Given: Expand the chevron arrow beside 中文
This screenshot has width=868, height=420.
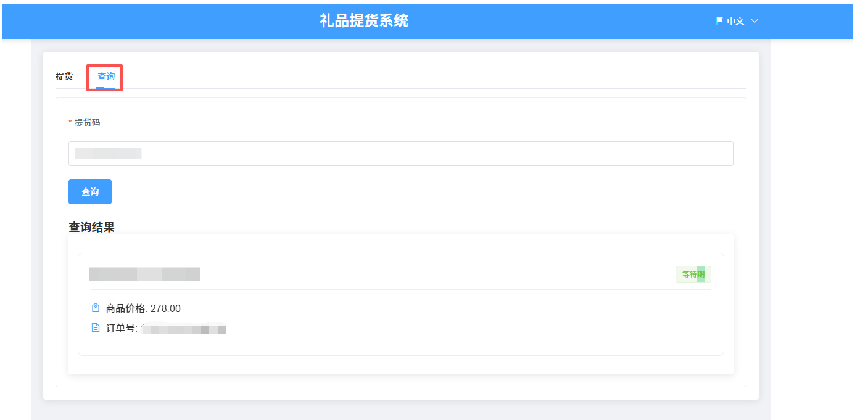Looking at the screenshot, I should tap(754, 21).
